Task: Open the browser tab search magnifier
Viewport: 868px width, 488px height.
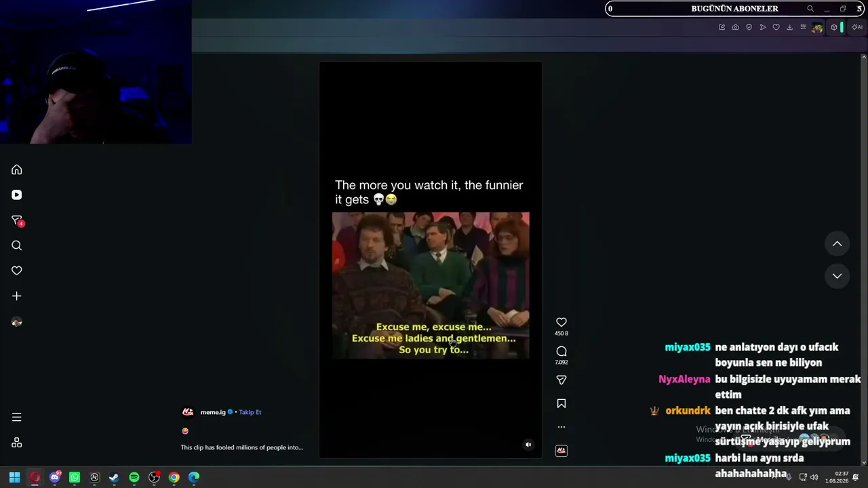Action: pos(810,9)
